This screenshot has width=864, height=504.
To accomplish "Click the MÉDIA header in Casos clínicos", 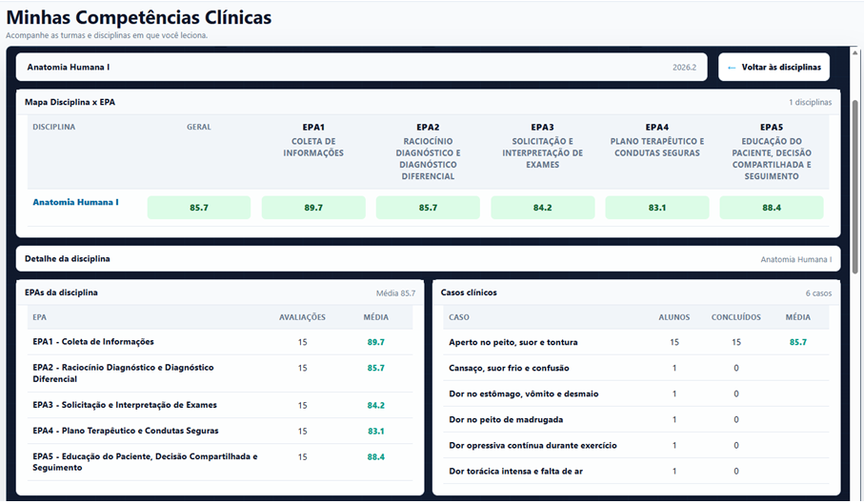I will pyautogui.click(x=798, y=317).
